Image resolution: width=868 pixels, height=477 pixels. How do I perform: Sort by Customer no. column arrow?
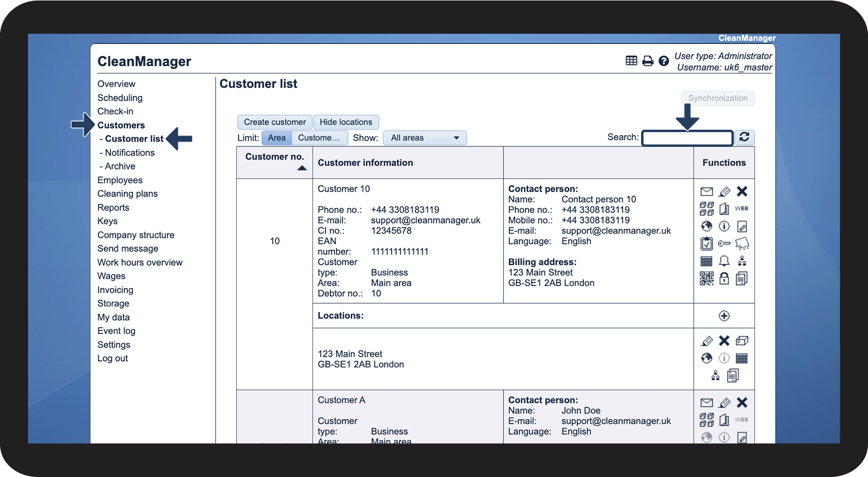pos(302,168)
